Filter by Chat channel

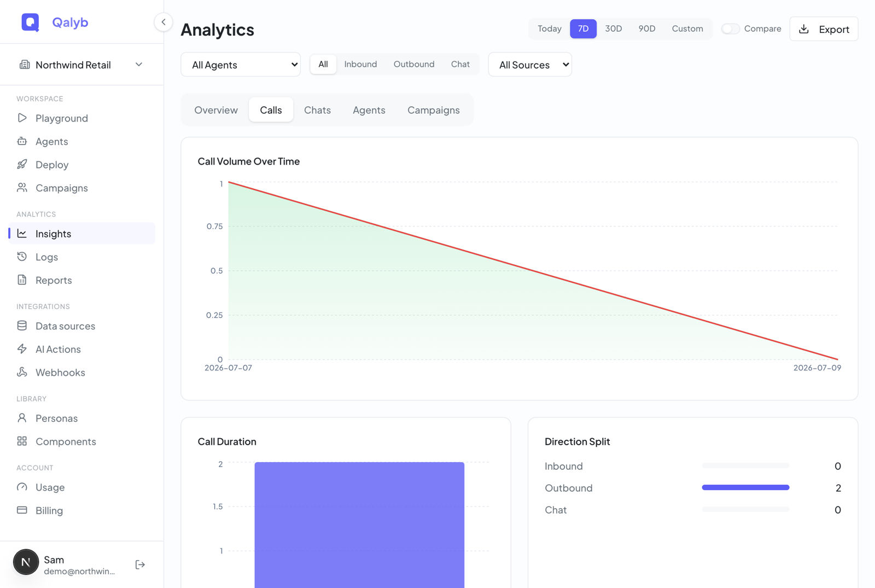tap(460, 64)
